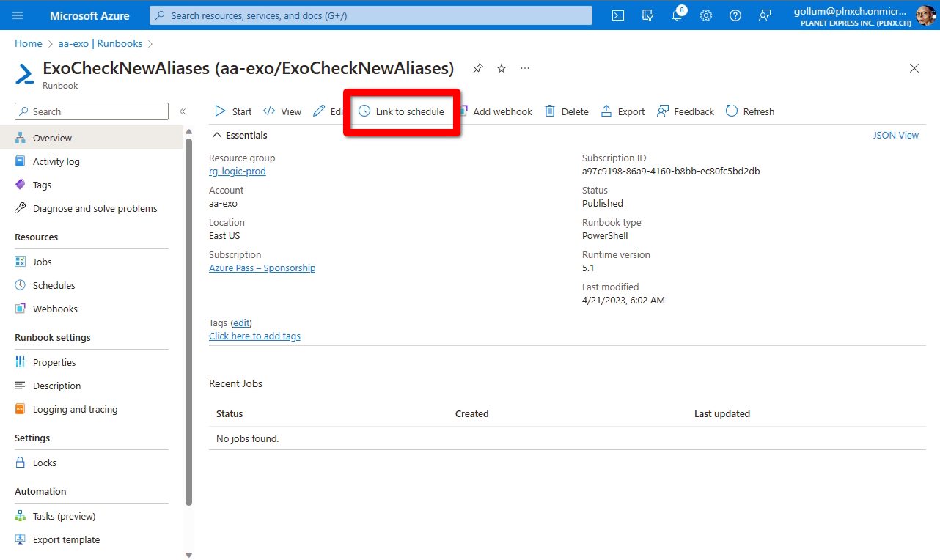Click Link to schedule

coord(401,111)
